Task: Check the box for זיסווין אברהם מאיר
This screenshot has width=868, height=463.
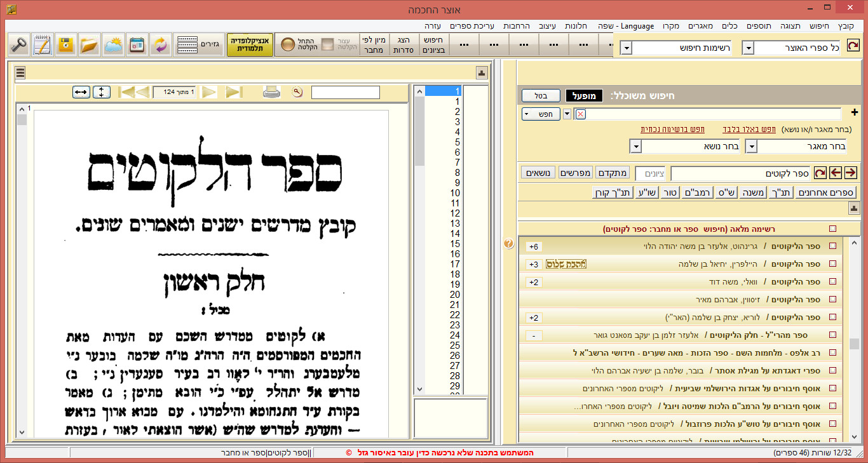Action: (x=832, y=300)
